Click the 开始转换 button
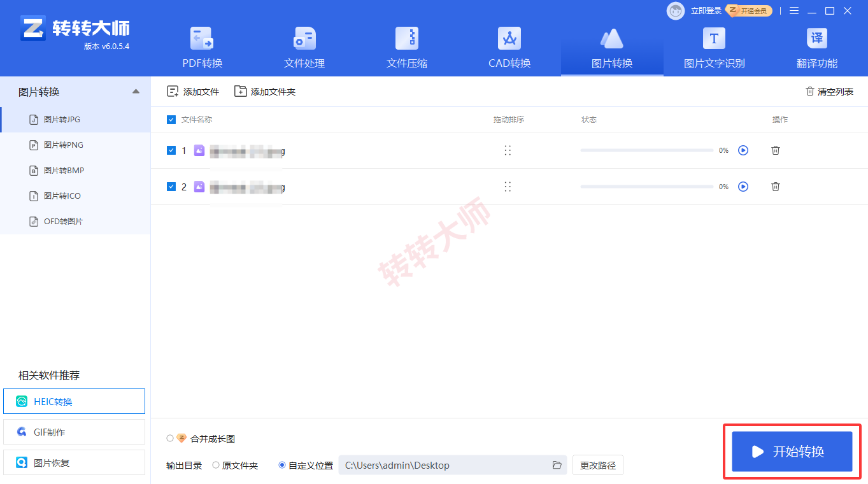Image resolution: width=868 pixels, height=484 pixels. (x=792, y=452)
